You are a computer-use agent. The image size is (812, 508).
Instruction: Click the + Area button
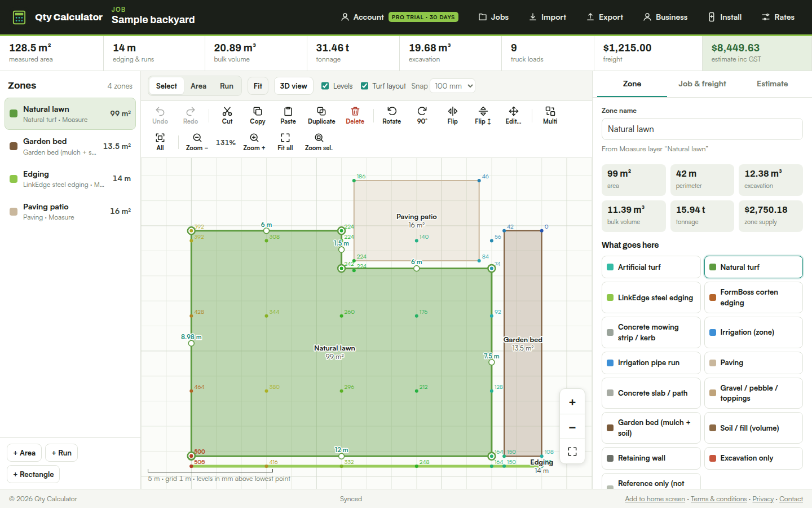pyautogui.click(x=24, y=453)
